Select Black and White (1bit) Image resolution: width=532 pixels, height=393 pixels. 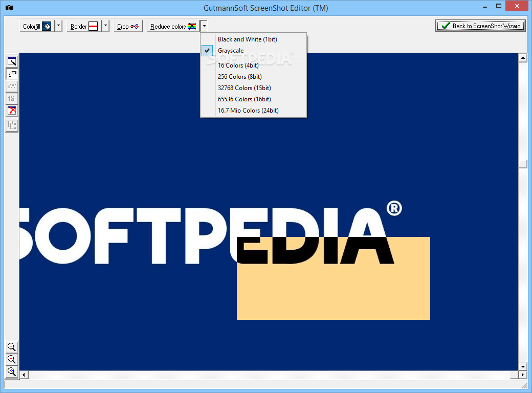click(x=253, y=39)
